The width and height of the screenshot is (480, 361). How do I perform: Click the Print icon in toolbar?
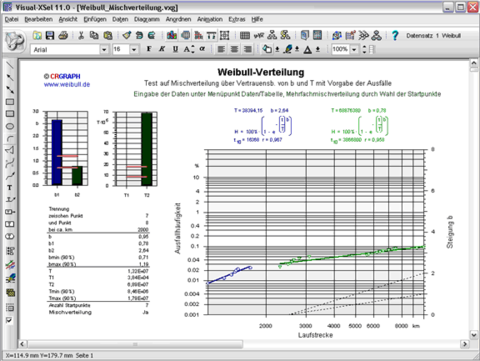tap(63, 35)
